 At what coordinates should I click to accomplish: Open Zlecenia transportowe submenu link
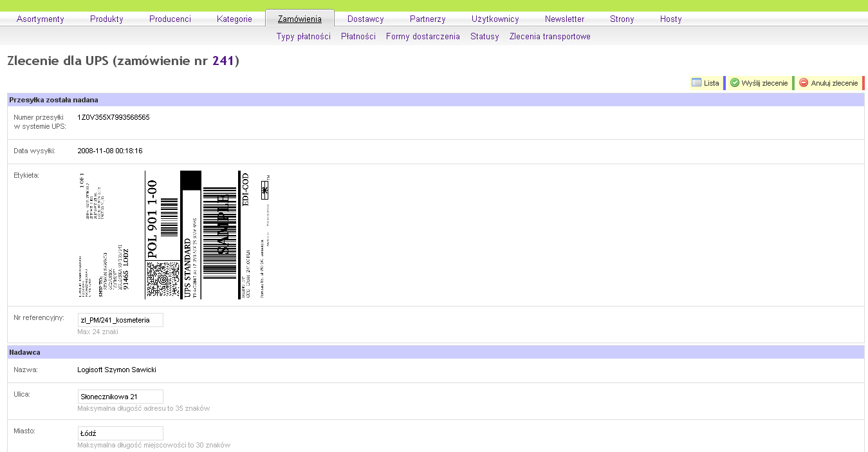[x=549, y=37]
